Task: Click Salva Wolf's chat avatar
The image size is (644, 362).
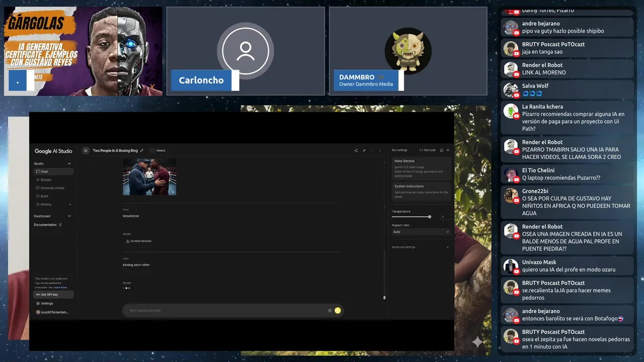Action: tap(511, 89)
